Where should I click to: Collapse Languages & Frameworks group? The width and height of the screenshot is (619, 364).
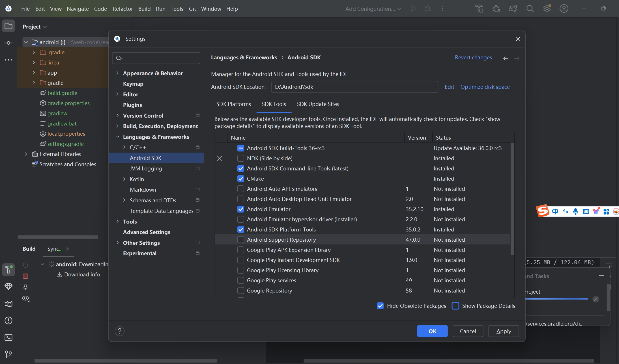pos(118,137)
